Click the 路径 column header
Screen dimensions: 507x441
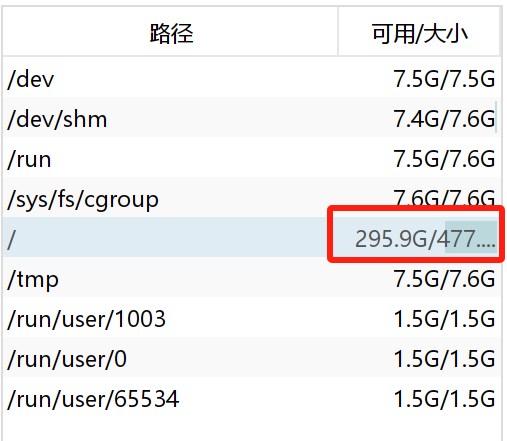coord(171,32)
